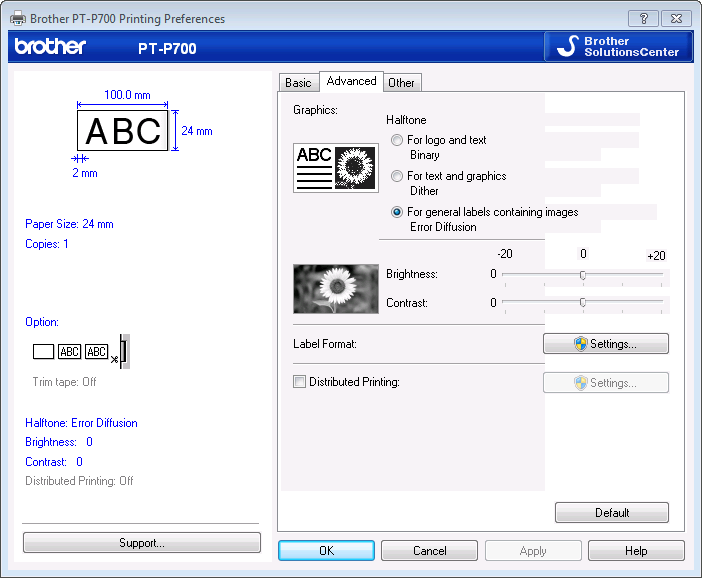
Task: Click the halftone ABC sunflower preview image
Action: (x=336, y=168)
